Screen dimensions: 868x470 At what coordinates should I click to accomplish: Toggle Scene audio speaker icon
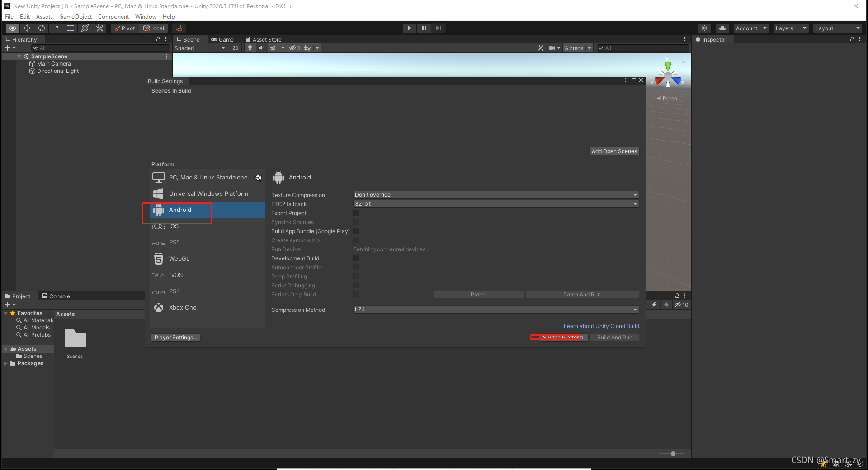click(x=261, y=48)
